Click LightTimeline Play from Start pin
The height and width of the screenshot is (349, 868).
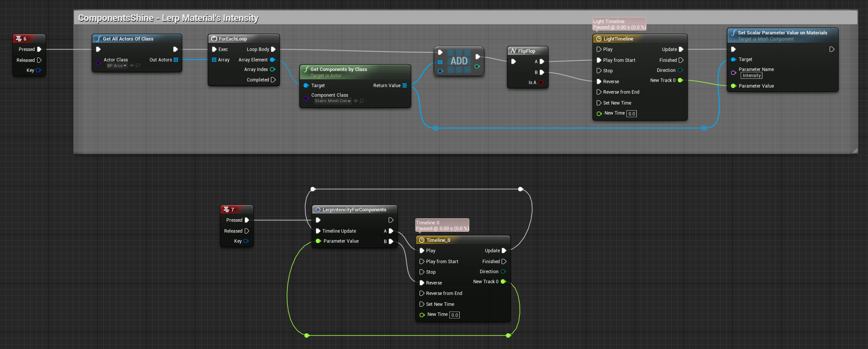[x=599, y=60]
